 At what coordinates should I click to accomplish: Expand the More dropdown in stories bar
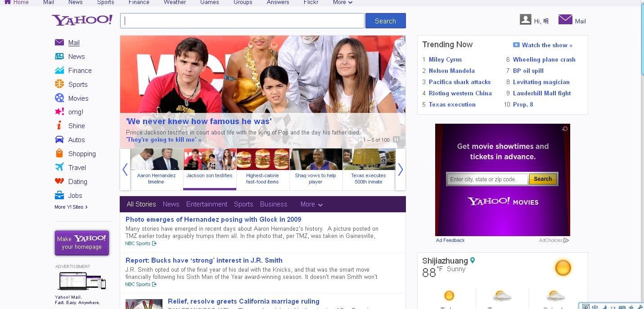[311, 204]
